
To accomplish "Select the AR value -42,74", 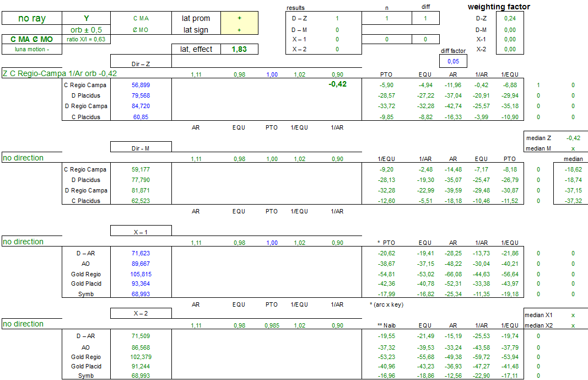I will click(x=453, y=106).
